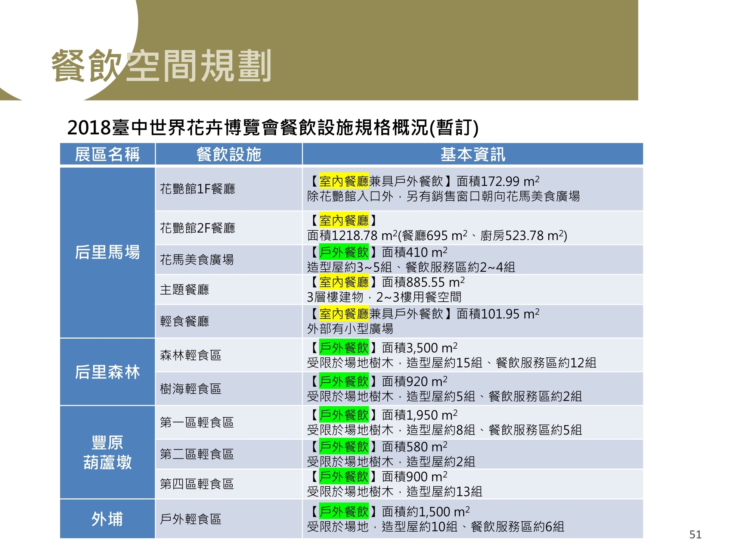Click the 外埔 zone cell
Screen dimensions: 747x560
(x=108, y=519)
